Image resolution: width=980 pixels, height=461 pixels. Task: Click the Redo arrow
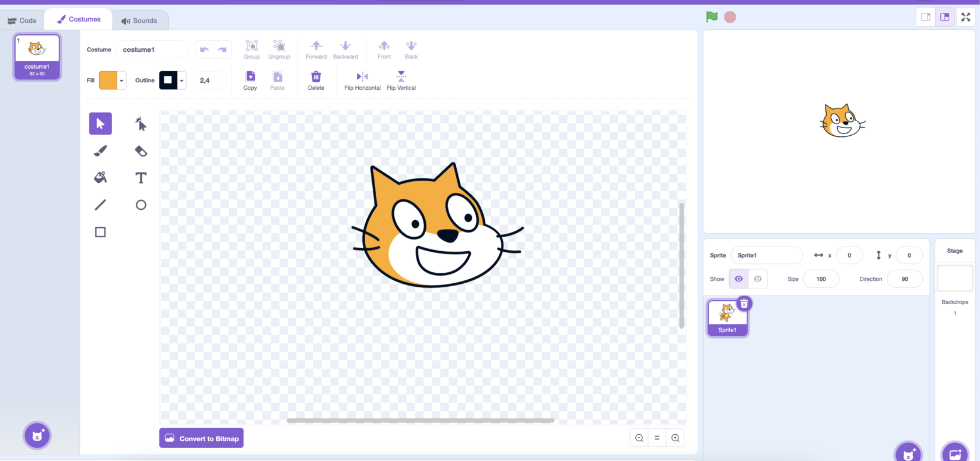pos(222,50)
